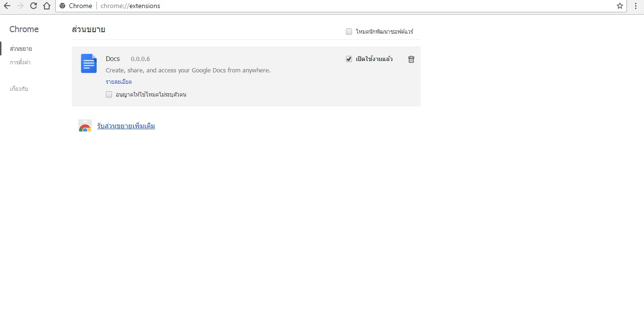Screen dimensions: 644x326
Task: Bookmark this page with the star icon
Action: coord(620,6)
